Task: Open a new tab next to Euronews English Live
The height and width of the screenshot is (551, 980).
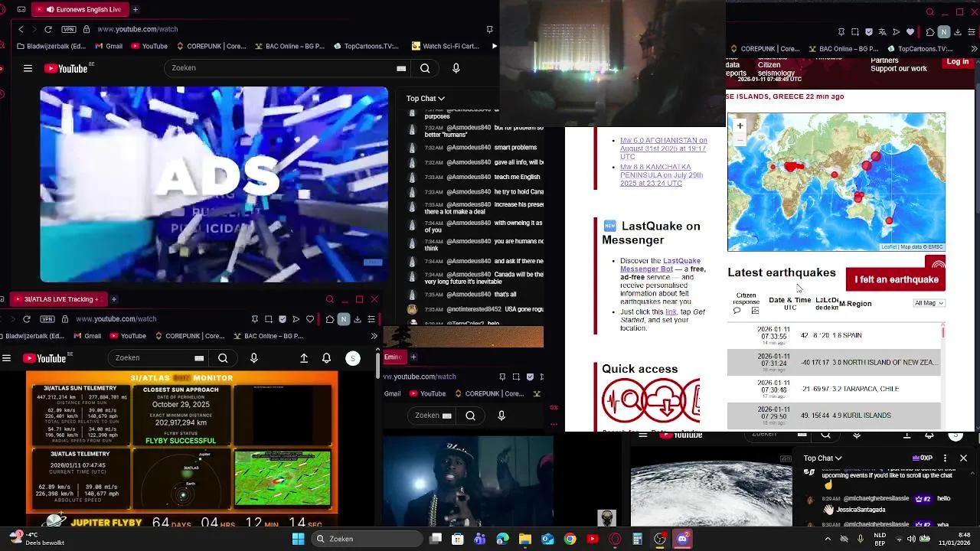Action: pos(135,9)
